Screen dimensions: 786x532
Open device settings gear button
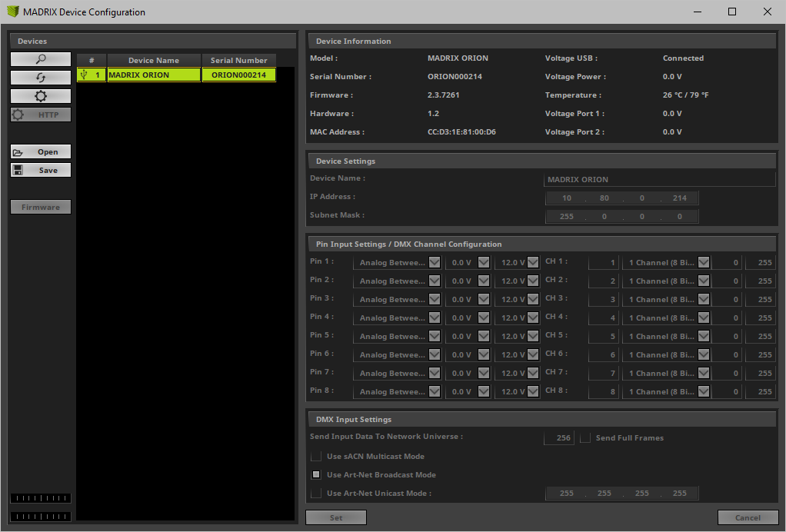pos(41,96)
